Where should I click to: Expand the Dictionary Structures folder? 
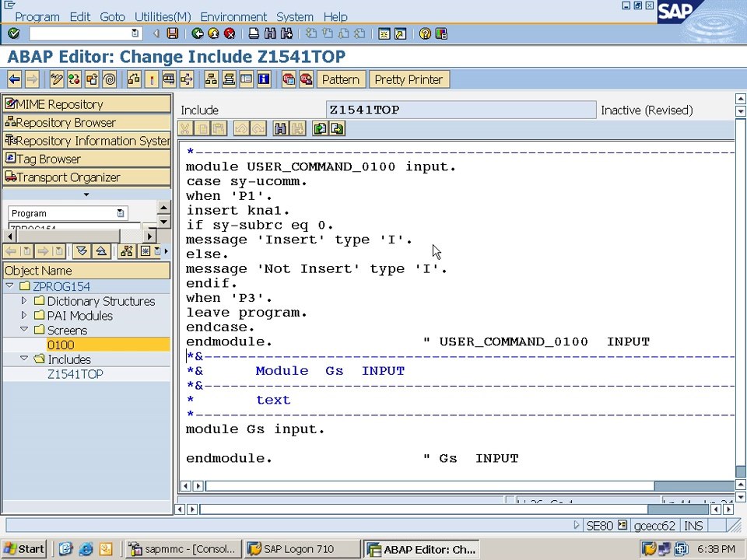(24, 300)
